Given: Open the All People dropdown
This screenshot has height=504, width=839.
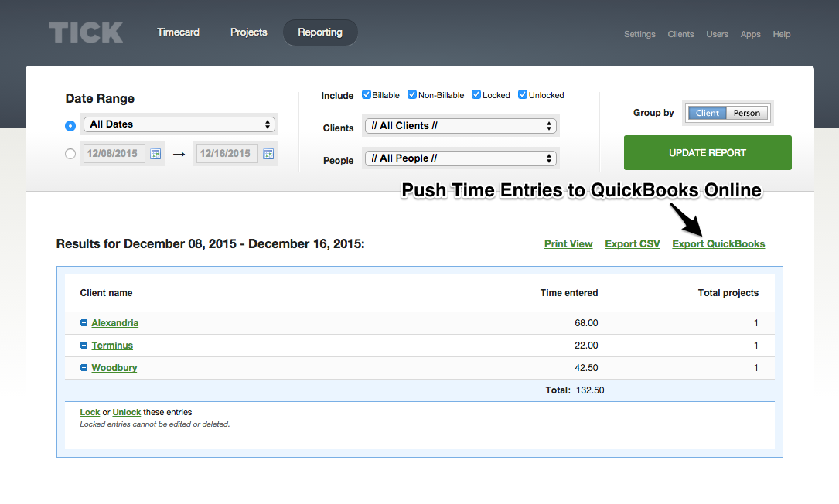Looking at the screenshot, I should click(x=461, y=158).
